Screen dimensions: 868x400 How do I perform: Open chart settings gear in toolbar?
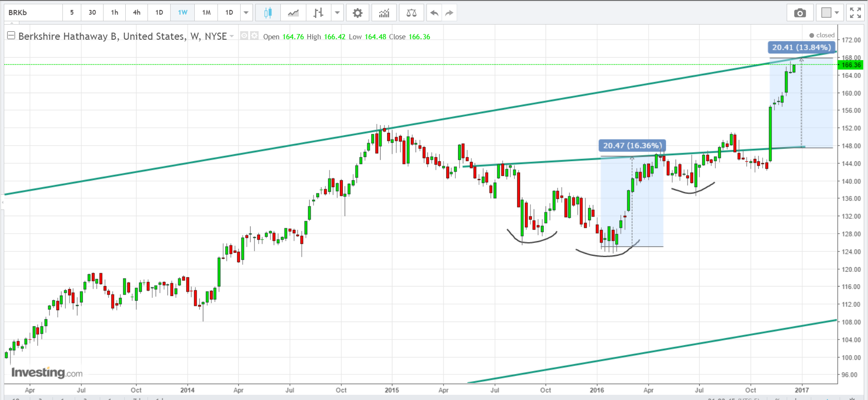358,13
